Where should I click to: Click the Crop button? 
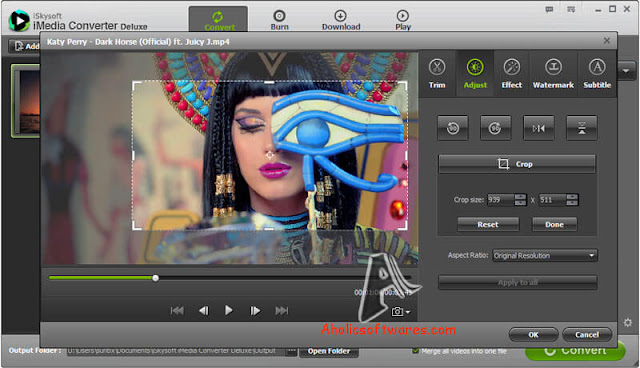[x=516, y=164]
